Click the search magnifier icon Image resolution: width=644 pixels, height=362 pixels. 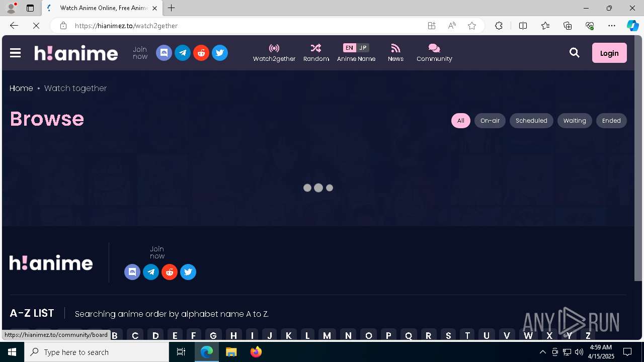point(575,53)
